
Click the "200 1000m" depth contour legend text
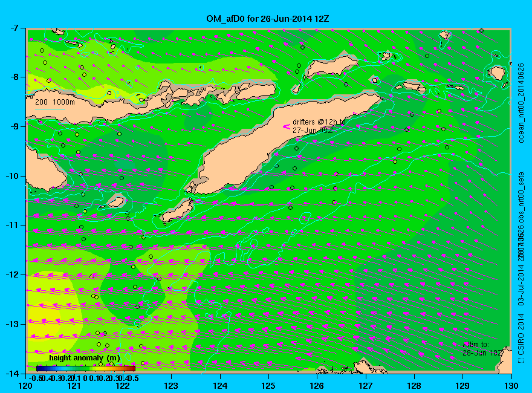click(x=55, y=102)
